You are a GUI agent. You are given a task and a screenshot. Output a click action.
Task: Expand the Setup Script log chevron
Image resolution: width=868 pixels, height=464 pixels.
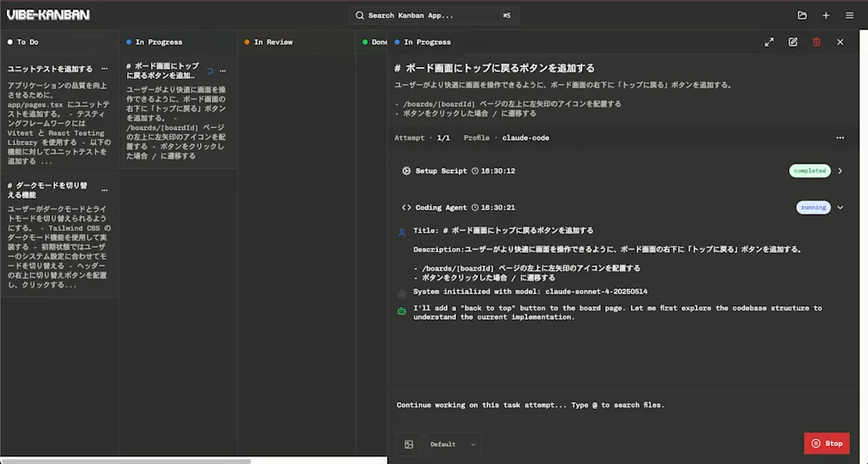pyautogui.click(x=840, y=171)
